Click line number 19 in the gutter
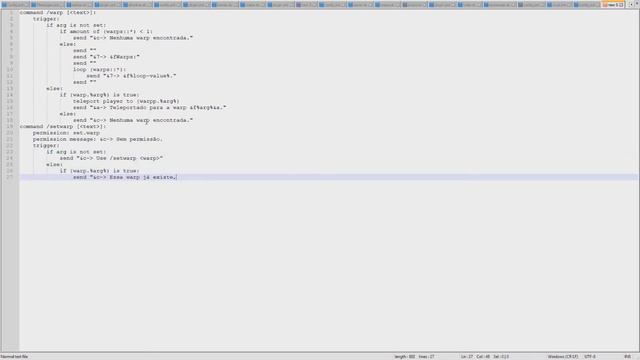The image size is (640, 360). pyautogui.click(x=10, y=127)
